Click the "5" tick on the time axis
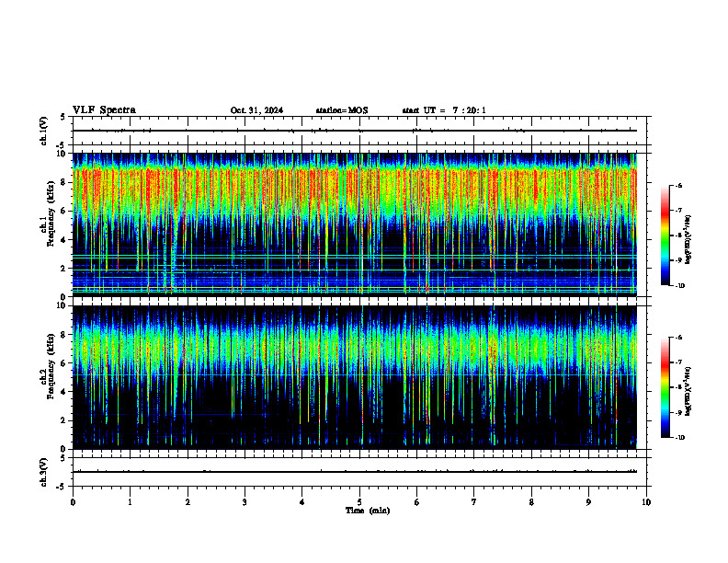Viewport: 728px width, 563px height. click(359, 502)
